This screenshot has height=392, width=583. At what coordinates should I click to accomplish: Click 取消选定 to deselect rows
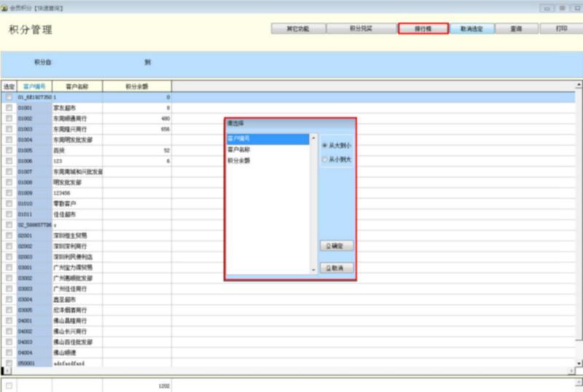472,28
